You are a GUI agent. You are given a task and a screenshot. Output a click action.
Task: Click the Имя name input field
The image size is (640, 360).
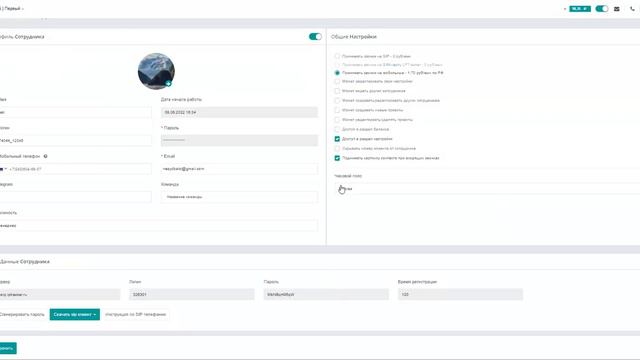point(76,112)
